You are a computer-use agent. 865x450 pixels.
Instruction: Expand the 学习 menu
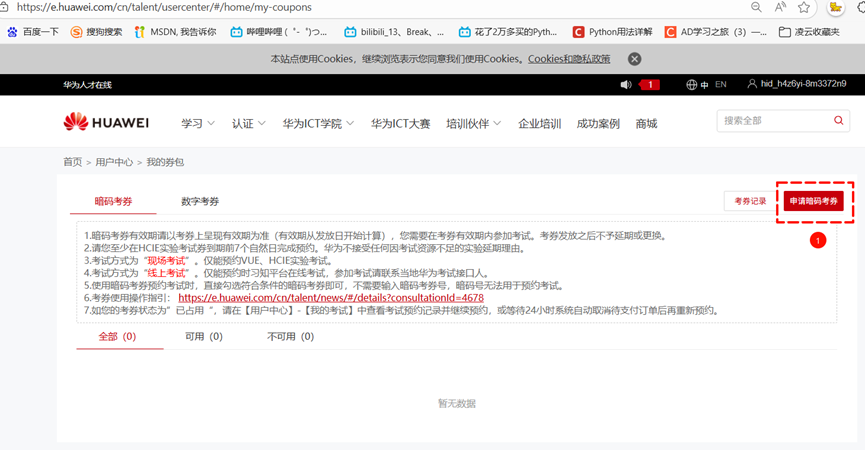(x=198, y=124)
